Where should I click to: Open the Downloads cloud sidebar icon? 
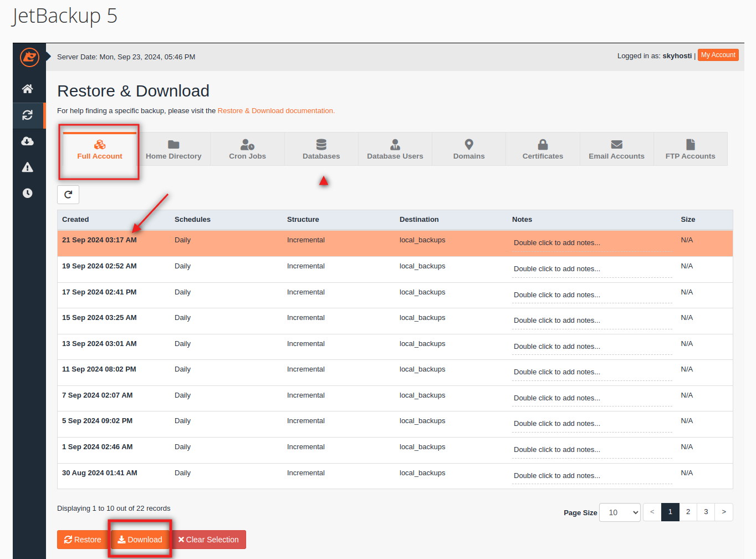point(27,141)
